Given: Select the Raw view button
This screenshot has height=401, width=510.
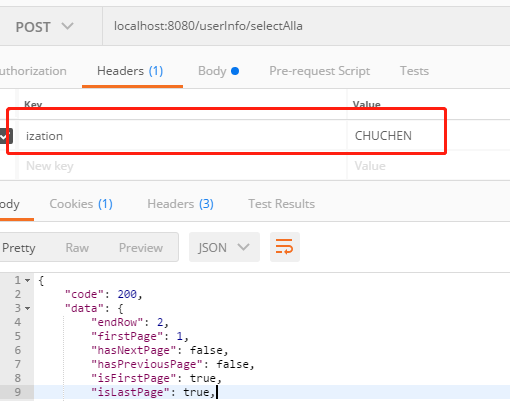Looking at the screenshot, I should [77, 248].
